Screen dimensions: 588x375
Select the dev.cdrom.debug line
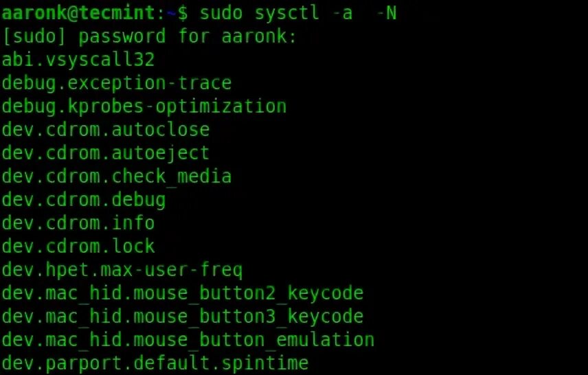pos(84,201)
